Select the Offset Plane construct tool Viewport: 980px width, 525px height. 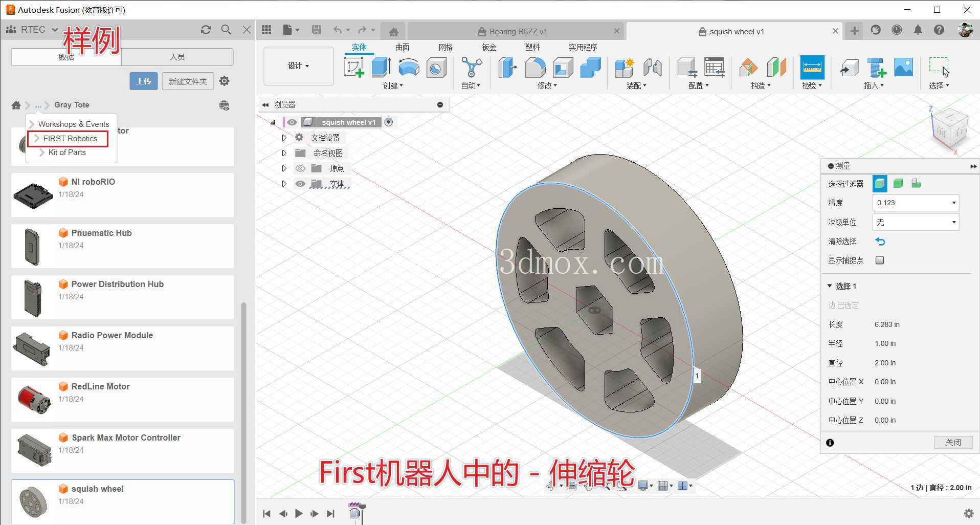tap(748, 68)
